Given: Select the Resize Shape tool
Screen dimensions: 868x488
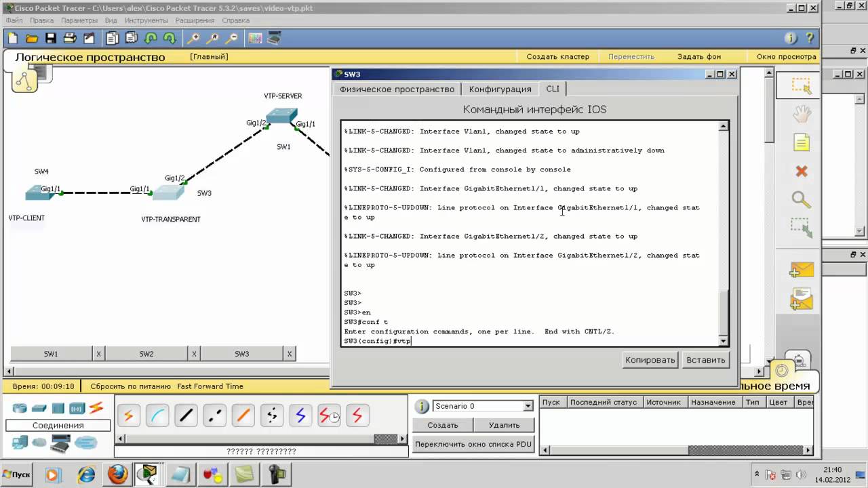Looking at the screenshot, I should (x=802, y=228).
